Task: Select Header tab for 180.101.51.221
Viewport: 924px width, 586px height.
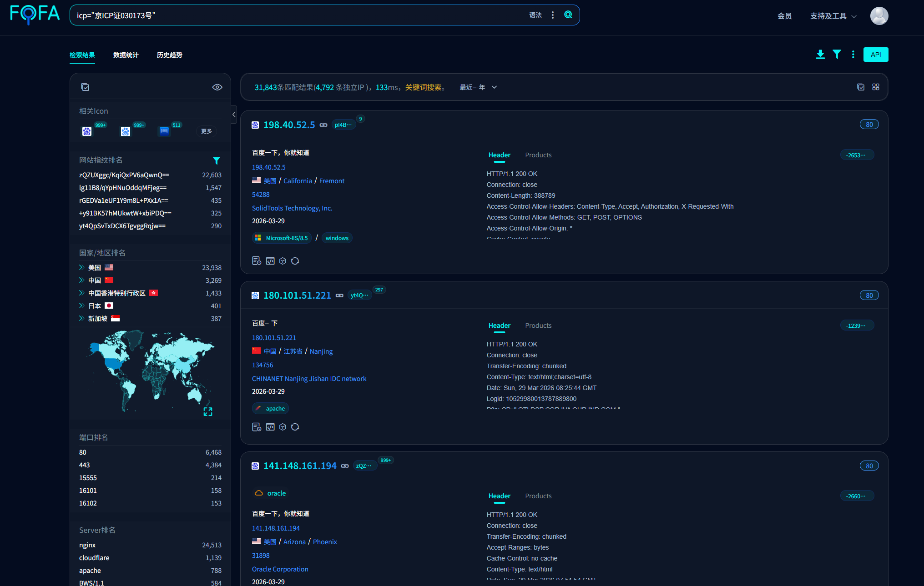Action: pos(500,326)
